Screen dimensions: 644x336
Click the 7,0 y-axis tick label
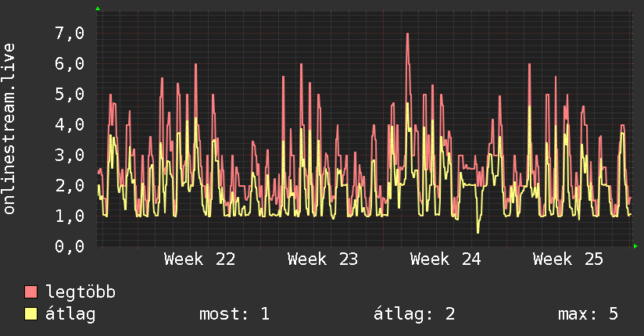pyautogui.click(x=70, y=34)
